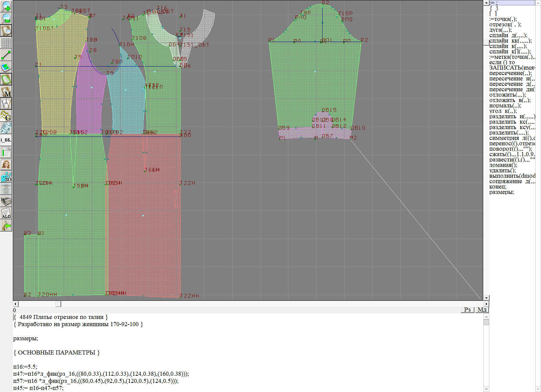This screenshot has height=392, width=541.
Task: Toggle the green-outlined pattern pieces icon
Action: [6, 79]
